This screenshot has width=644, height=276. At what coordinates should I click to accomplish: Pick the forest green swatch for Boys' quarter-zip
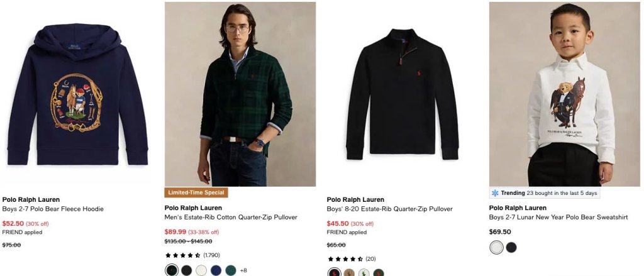(x=379, y=273)
